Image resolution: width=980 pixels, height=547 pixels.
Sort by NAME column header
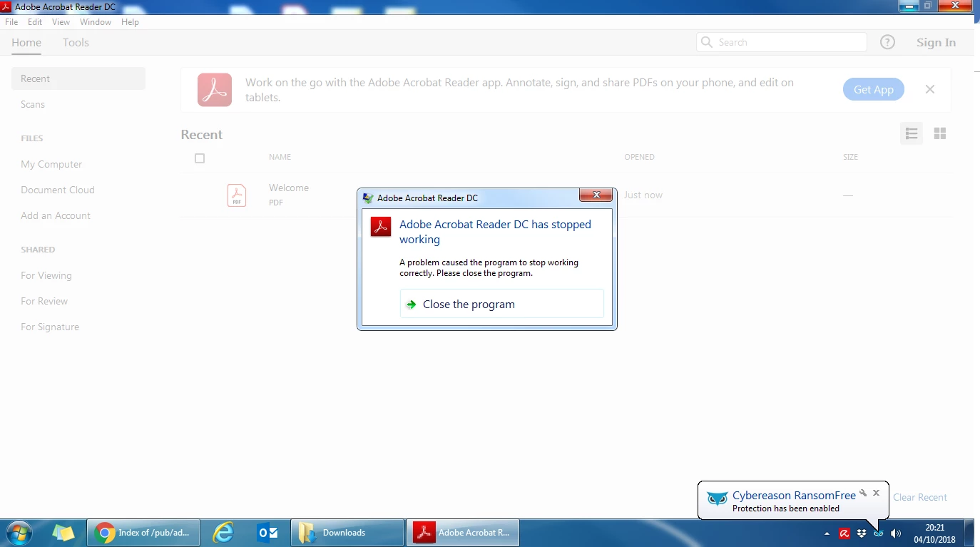point(280,157)
